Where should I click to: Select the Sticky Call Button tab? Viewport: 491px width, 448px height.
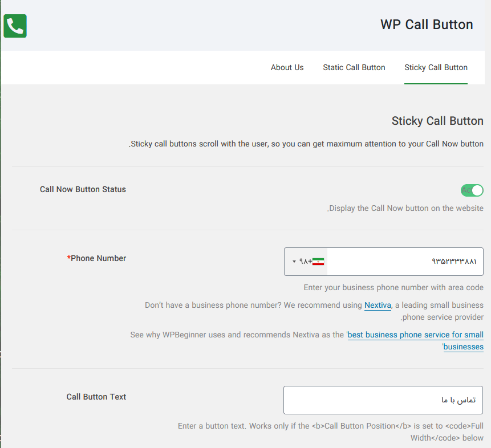[x=436, y=67]
